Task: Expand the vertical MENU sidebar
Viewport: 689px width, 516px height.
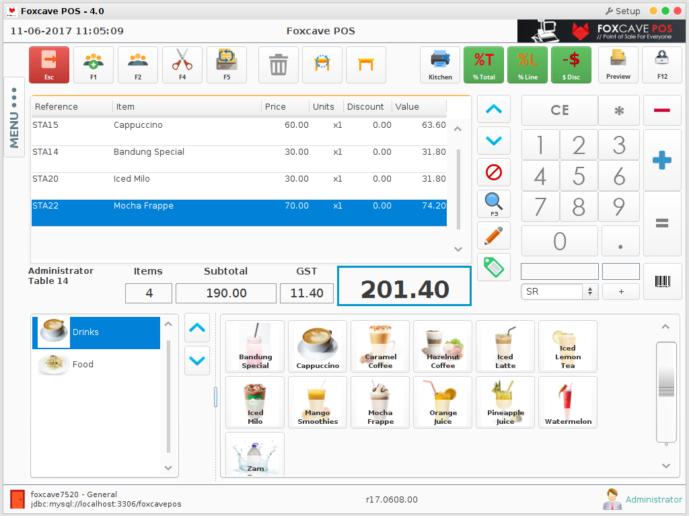Action: tap(14, 117)
